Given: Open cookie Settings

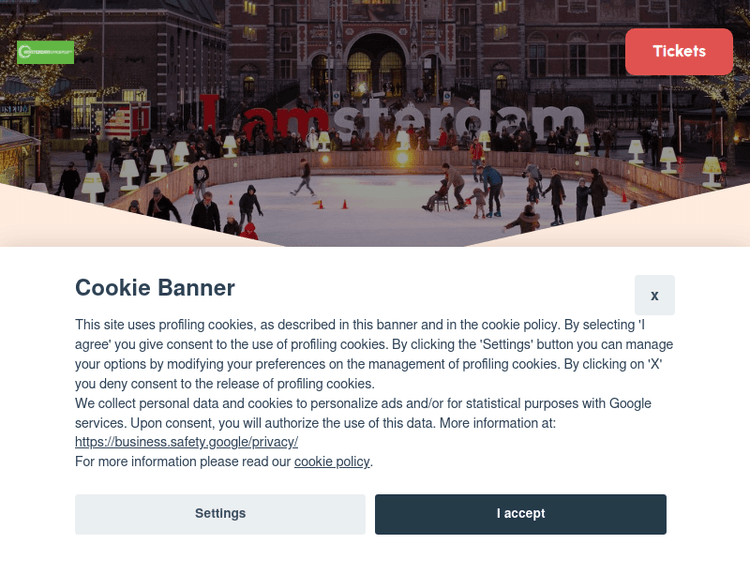Looking at the screenshot, I should pyautogui.click(x=220, y=514).
